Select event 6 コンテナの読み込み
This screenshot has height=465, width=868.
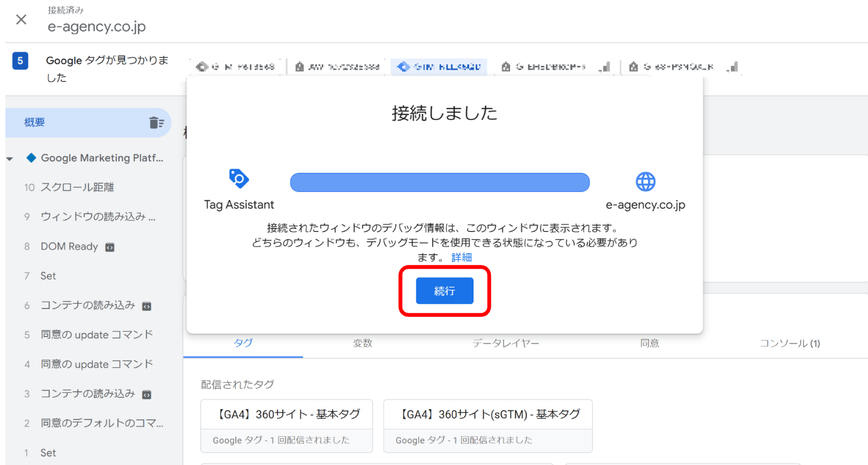88,305
